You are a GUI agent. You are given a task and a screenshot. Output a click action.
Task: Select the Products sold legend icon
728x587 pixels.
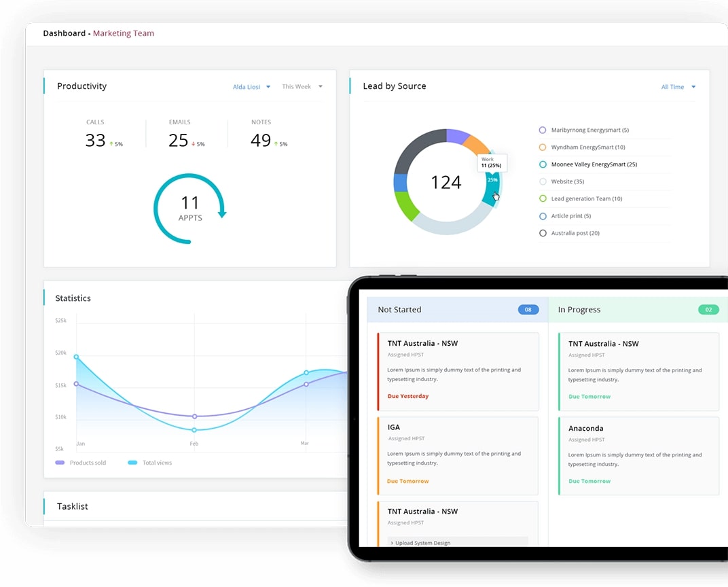[x=61, y=463]
